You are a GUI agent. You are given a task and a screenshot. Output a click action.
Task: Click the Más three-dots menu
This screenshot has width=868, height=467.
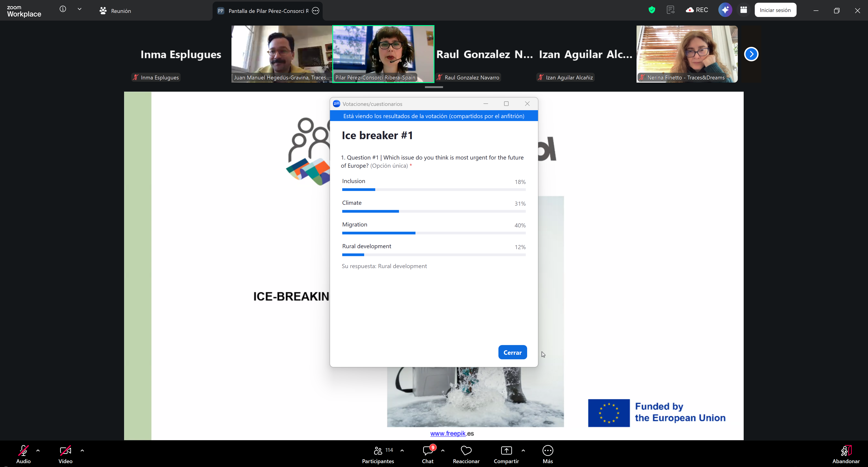[x=547, y=450]
